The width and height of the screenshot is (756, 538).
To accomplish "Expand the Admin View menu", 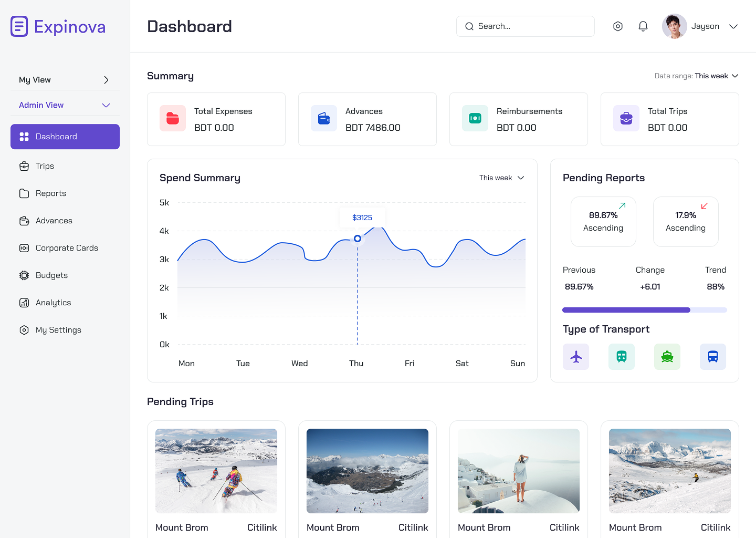I will 64,105.
